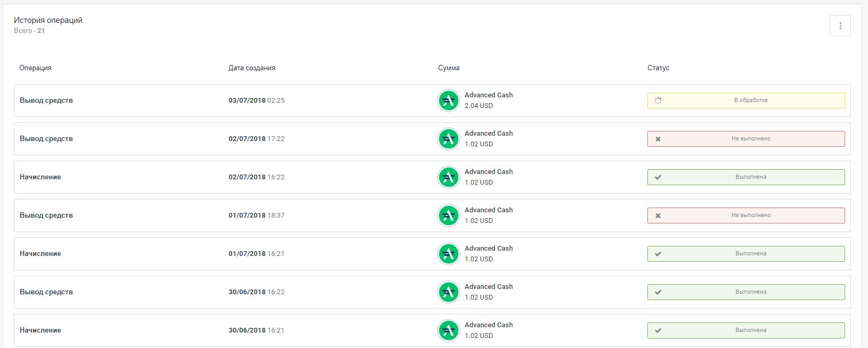Click Не выполнено status text for 01/07/2018 18:37
Screen dimensions: 868x348
751,215
